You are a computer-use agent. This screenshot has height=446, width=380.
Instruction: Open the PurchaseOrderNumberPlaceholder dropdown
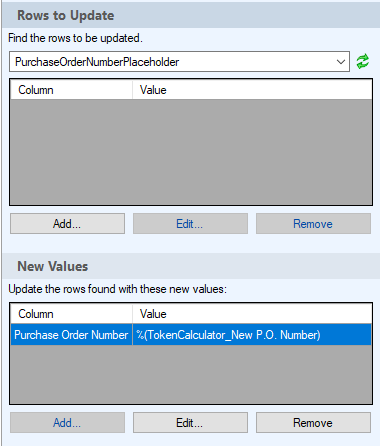click(179, 61)
